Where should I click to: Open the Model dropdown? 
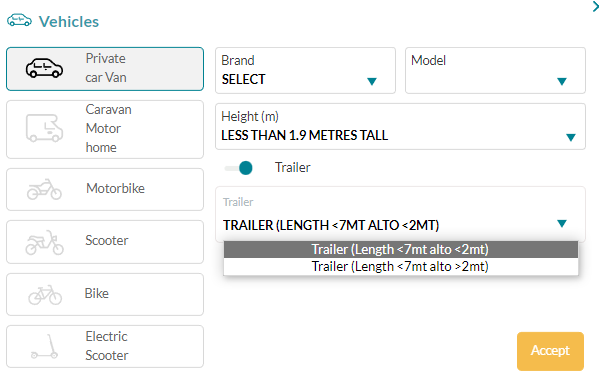click(x=495, y=70)
